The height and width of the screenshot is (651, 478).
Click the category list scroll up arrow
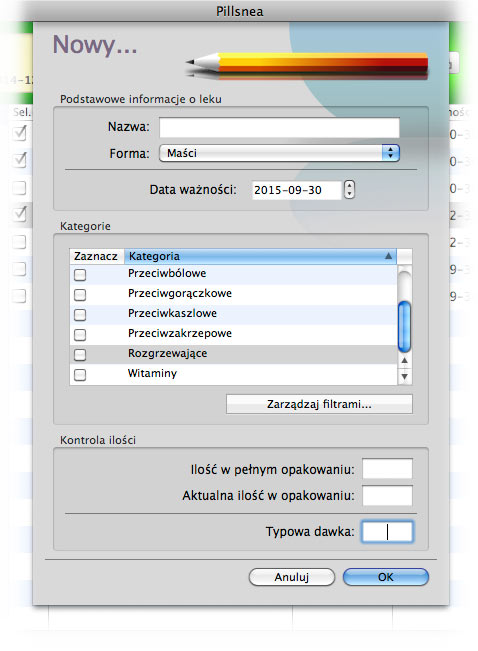point(404,360)
